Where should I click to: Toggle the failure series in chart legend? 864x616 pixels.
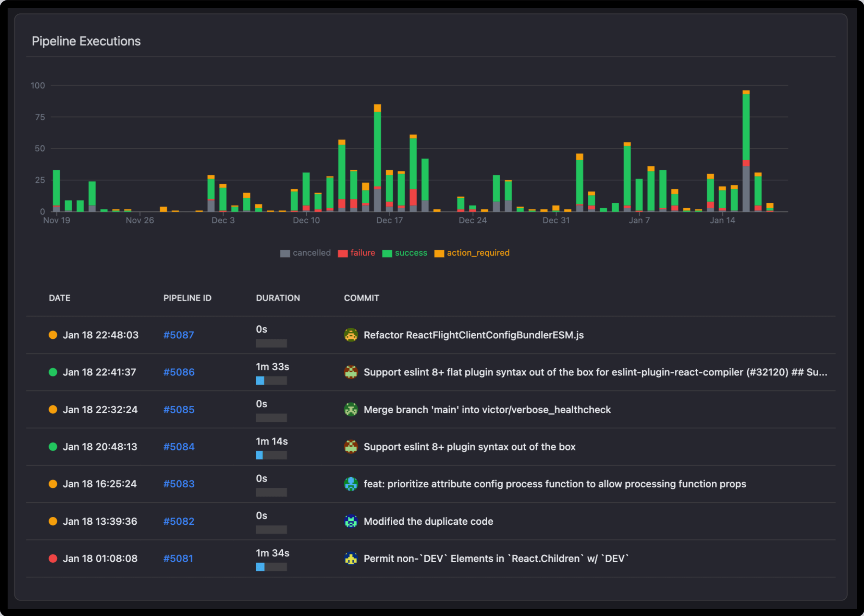tap(362, 253)
